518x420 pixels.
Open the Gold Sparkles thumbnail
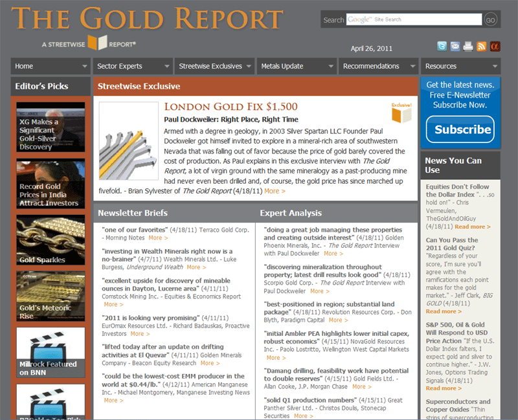tap(51, 240)
